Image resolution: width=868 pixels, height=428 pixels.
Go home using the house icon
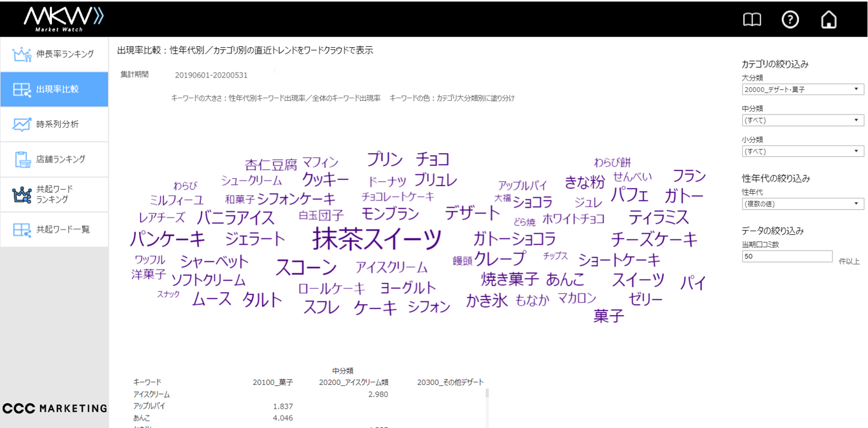pos(829,20)
